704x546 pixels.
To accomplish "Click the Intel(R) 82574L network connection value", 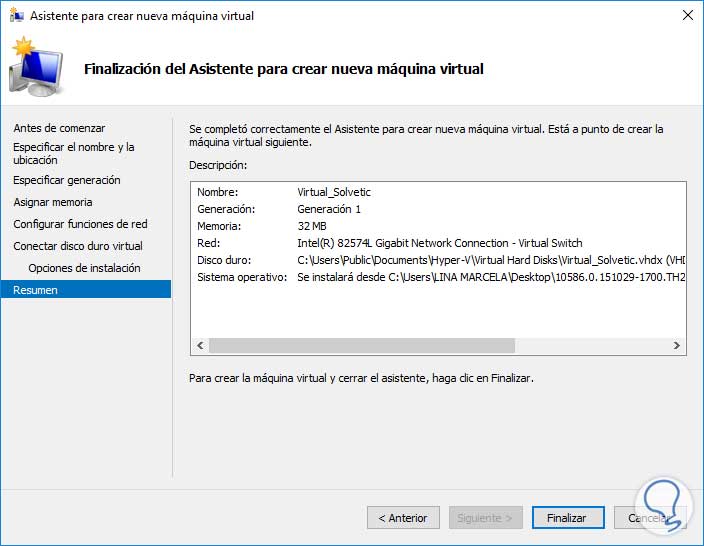I will pos(440,243).
